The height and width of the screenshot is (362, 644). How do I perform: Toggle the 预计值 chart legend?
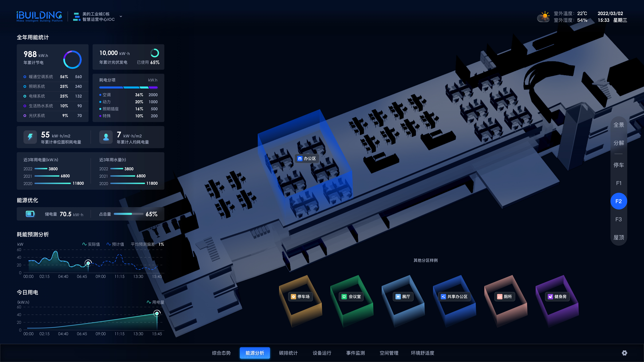116,244
